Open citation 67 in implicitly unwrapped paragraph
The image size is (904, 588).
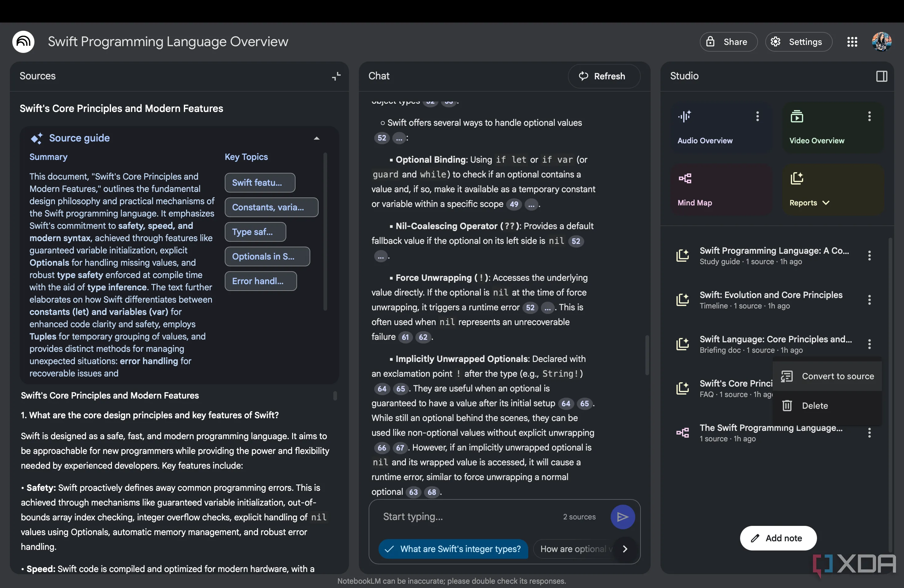coord(400,448)
